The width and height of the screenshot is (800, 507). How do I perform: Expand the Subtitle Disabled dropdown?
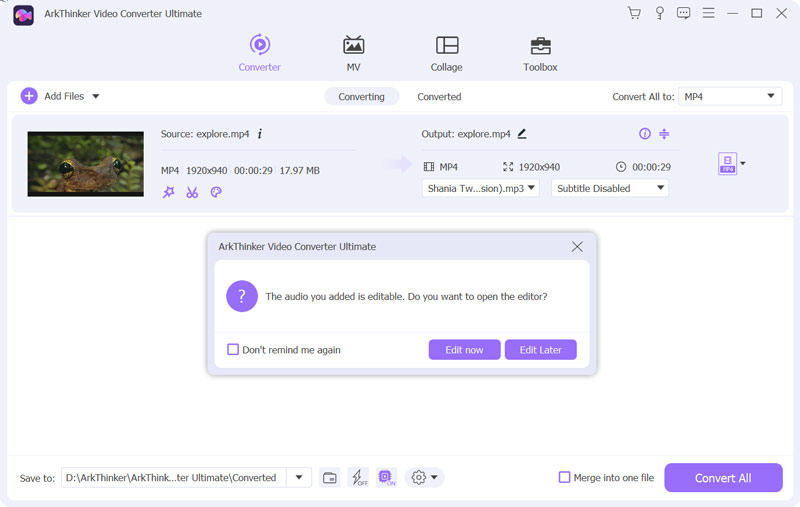[610, 188]
